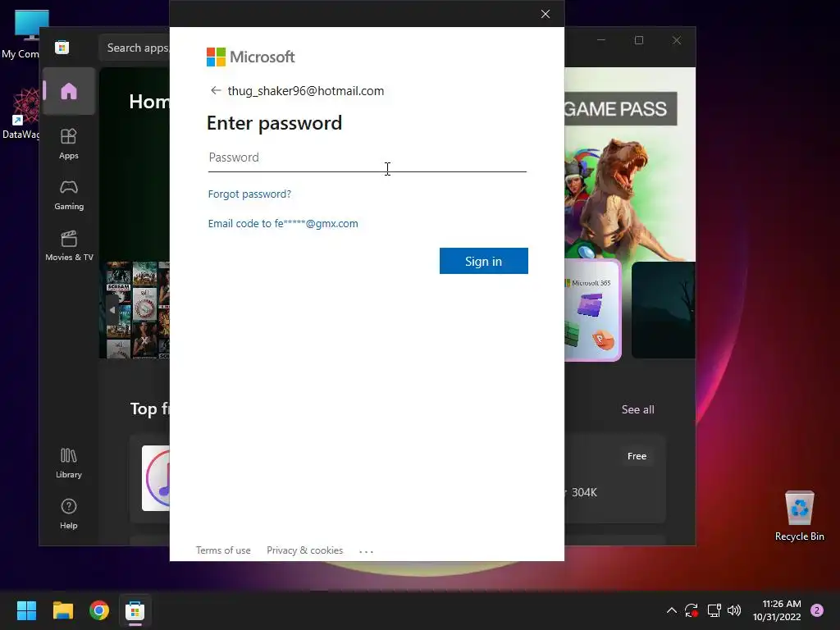Open the Game Pass dinosaur banner
The width and height of the screenshot is (840, 630).
(x=630, y=164)
